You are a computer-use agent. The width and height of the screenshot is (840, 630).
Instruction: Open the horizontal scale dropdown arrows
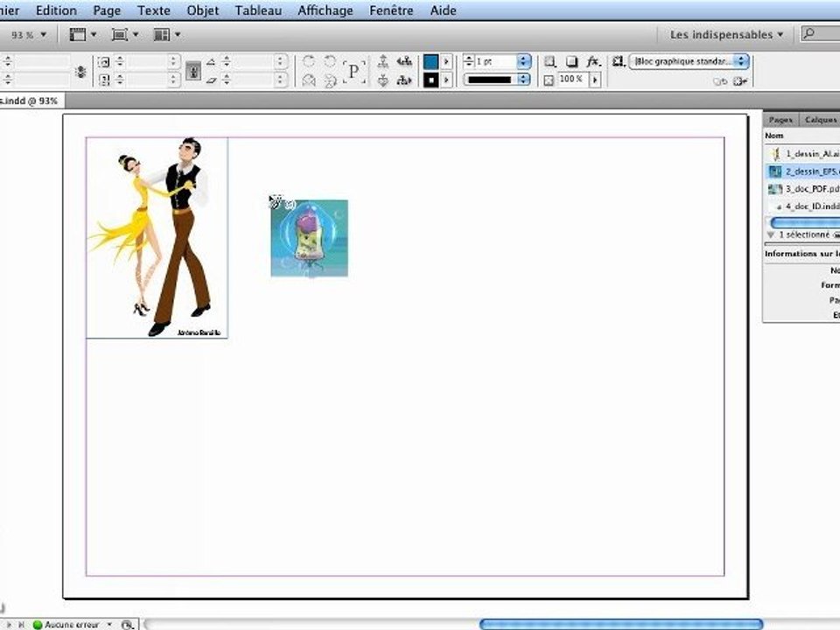point(173,62)
